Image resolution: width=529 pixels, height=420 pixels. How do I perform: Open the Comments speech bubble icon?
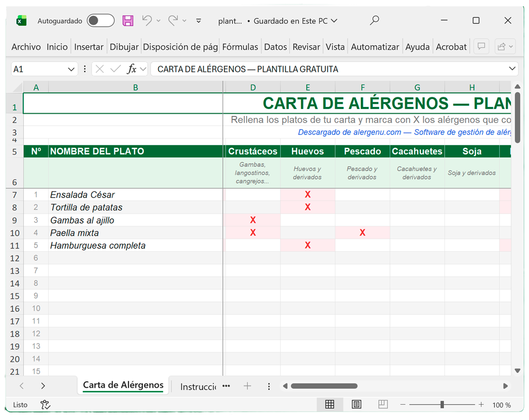point(481,47)
